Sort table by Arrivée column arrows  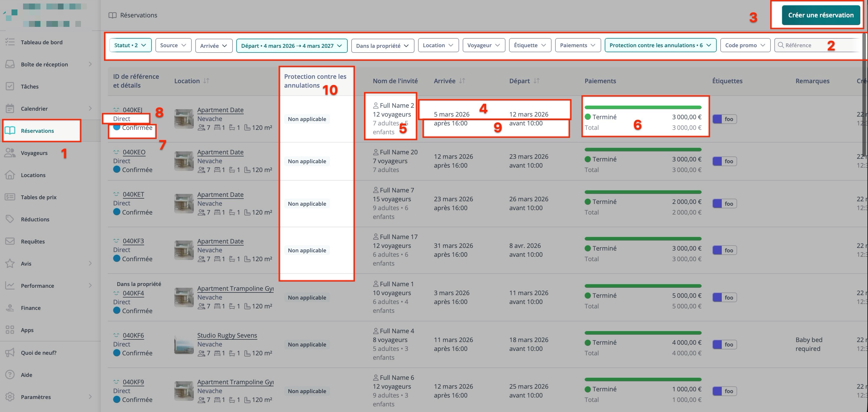(462, 81)
